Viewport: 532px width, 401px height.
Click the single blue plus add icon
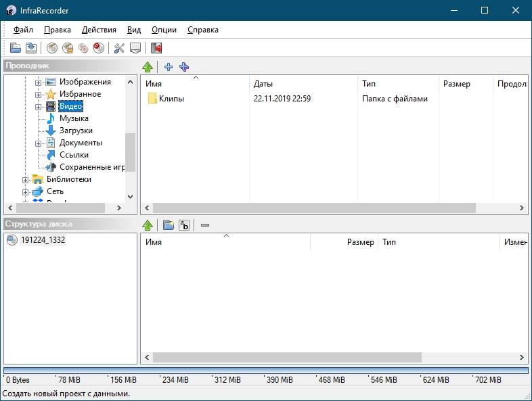click(169, 67)
